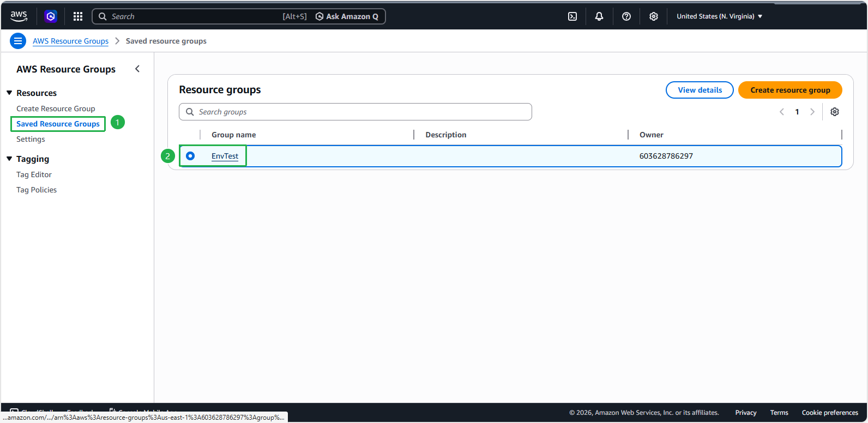Screen dimensions: 868x423
Task: Open the notifications bell
Action: coord(599,16)
